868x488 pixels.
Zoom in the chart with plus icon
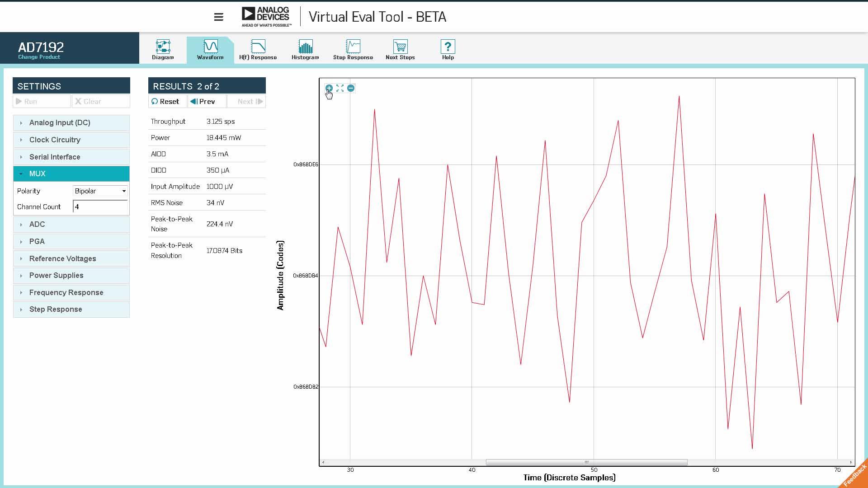click(329, 88)
